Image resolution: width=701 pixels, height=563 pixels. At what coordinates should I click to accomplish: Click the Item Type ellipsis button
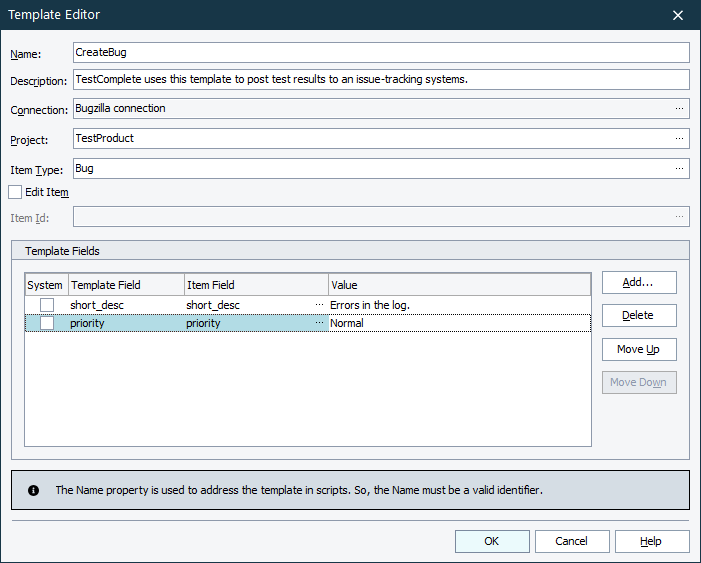679,169
